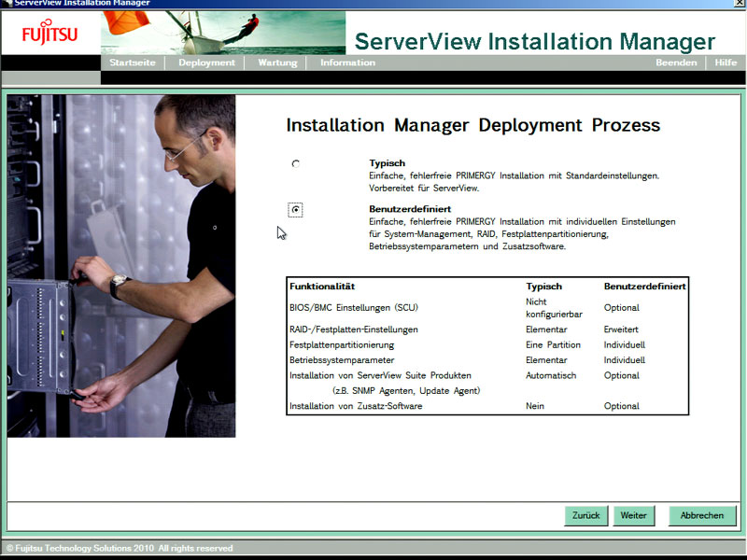Click the Nicht konfigurierbar cell
Screen dimensions: 747x560
(554, 308)
